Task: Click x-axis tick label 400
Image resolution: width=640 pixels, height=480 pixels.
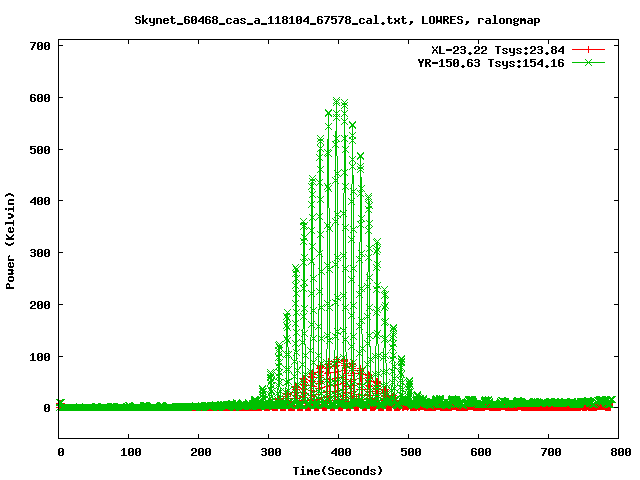Action: [340, 452]
